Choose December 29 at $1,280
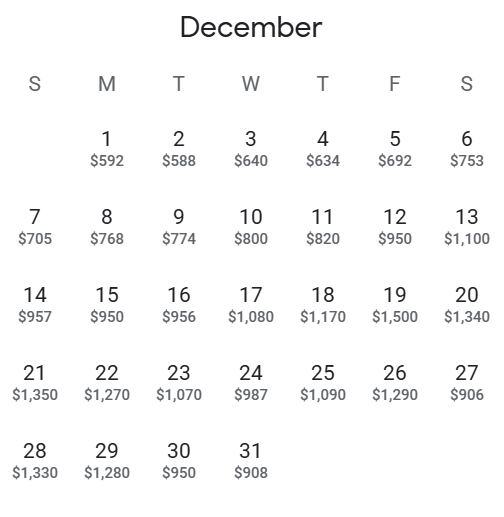Image resolution: width=504 pixels, height=517 pixels. [107, 461]
